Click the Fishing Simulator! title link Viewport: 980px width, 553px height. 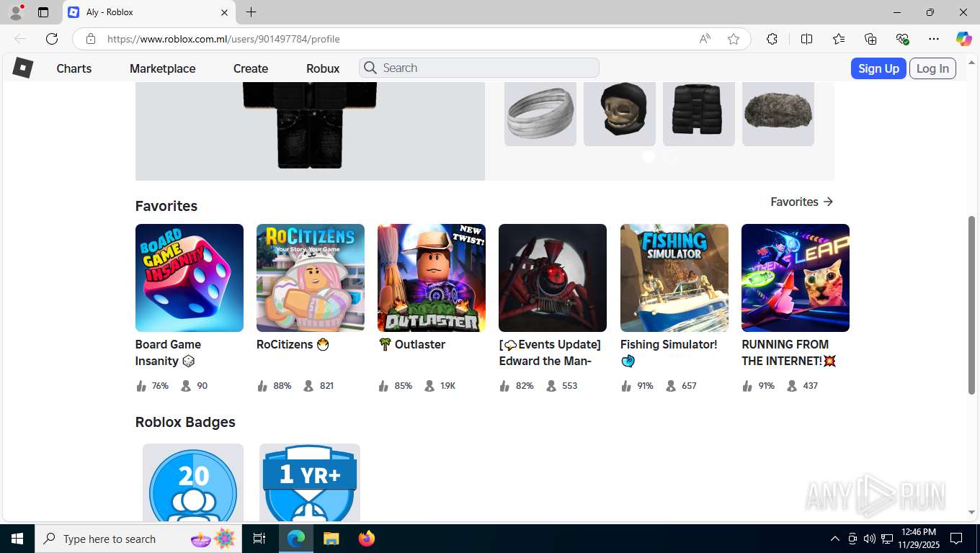(x=669, y=353)
